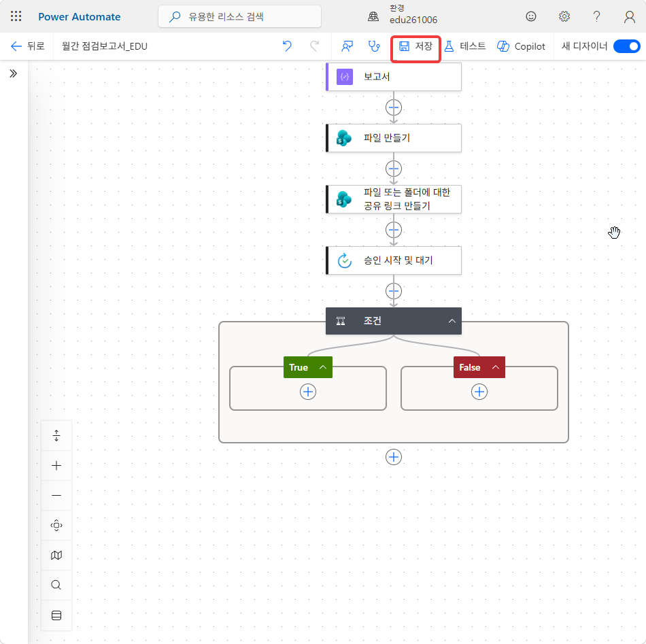Screen dimensions: 646x644
Task: Insert a step below 공유 링크 만들기
Action: click(394, 230)
